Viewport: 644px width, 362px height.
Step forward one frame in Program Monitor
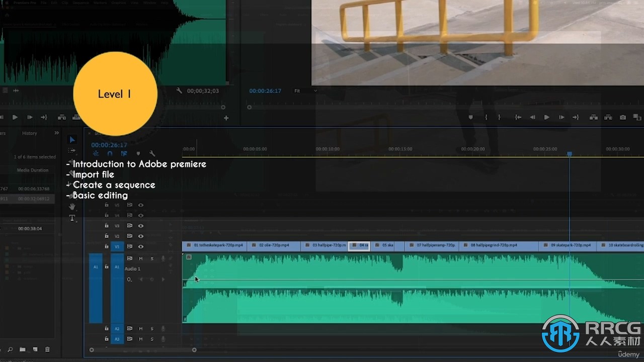pos(561,117)
